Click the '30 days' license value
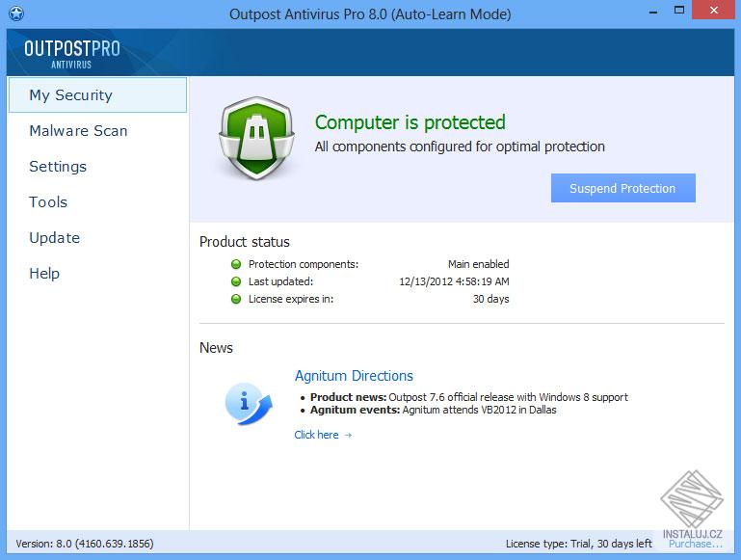 [x=491, y=299]
